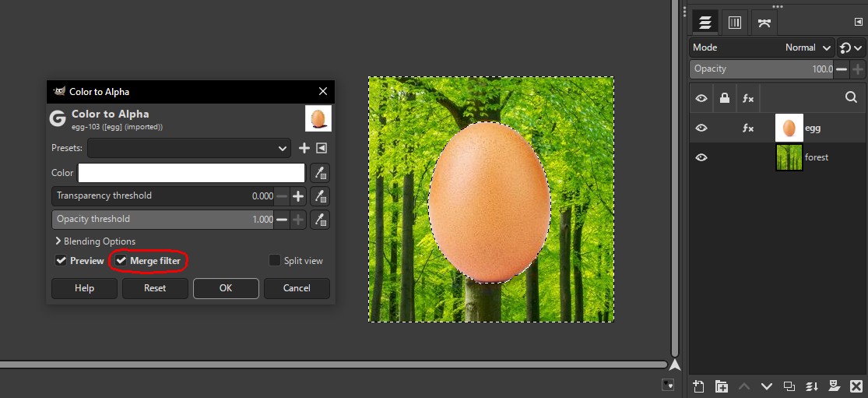Screen dimensions: 868x398
Task: Open layer search magnifier icon
Action: tap(852, 97)
